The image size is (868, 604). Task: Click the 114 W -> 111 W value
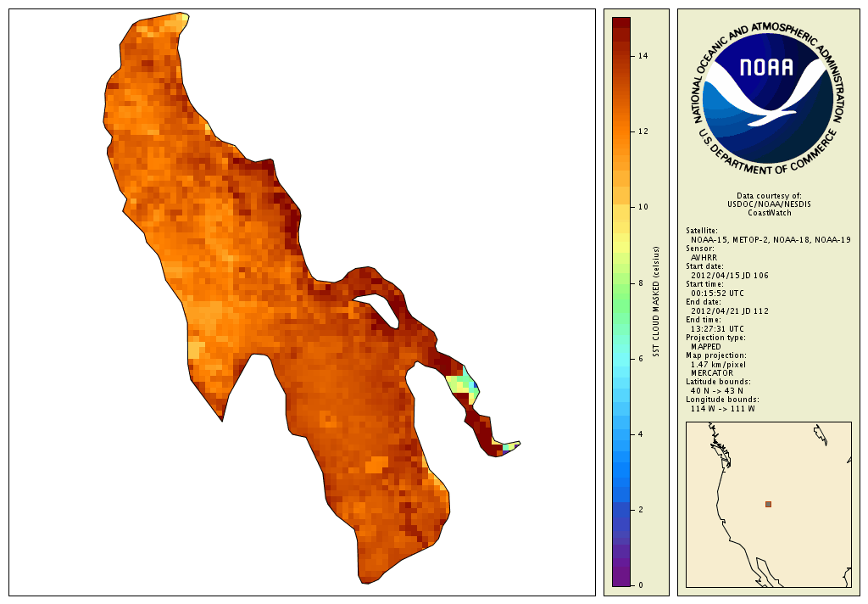click(722, 409)
